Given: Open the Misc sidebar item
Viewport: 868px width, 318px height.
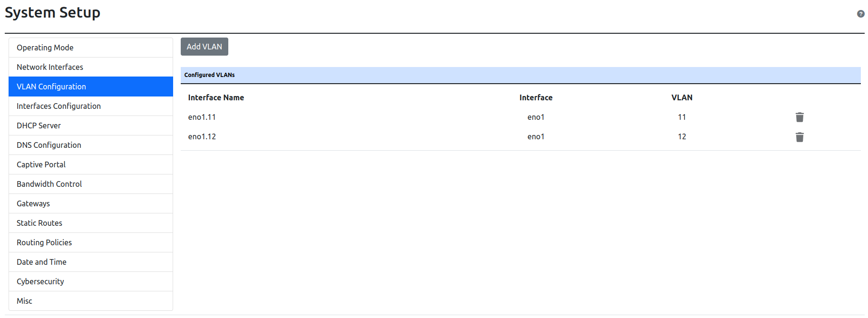Looking at the screenshot, I should 24,301.
